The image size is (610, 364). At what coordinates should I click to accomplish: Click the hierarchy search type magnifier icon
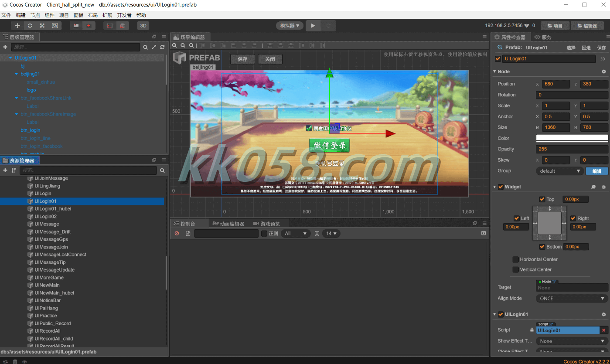point(146,47)
